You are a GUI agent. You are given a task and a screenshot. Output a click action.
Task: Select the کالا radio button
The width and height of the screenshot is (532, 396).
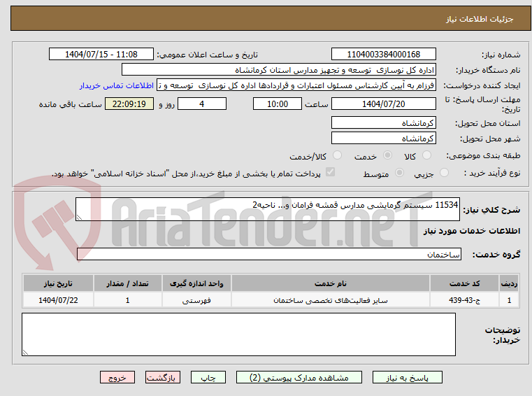pyautogui.click(x=426, y=155)
